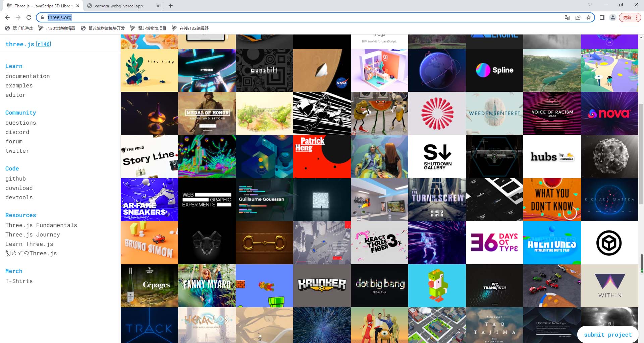Open the Voice of Racism thumbnail

click(552, 114)
